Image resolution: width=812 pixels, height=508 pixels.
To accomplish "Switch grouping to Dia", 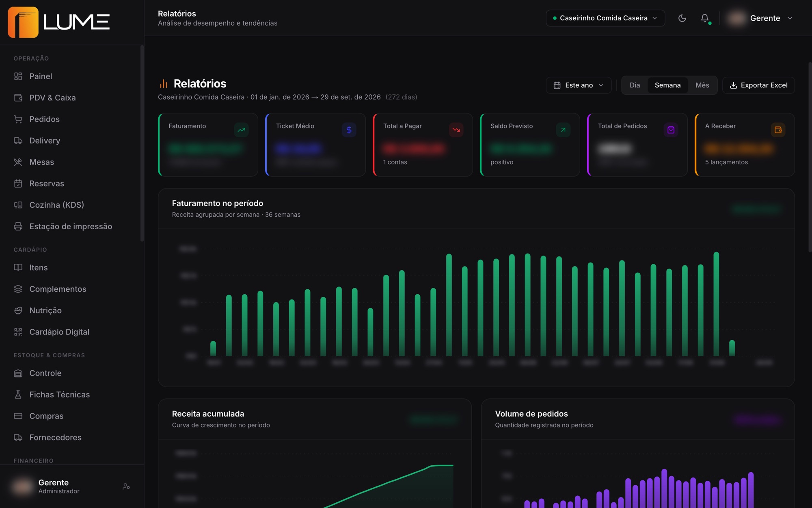I will click(635, 85).
